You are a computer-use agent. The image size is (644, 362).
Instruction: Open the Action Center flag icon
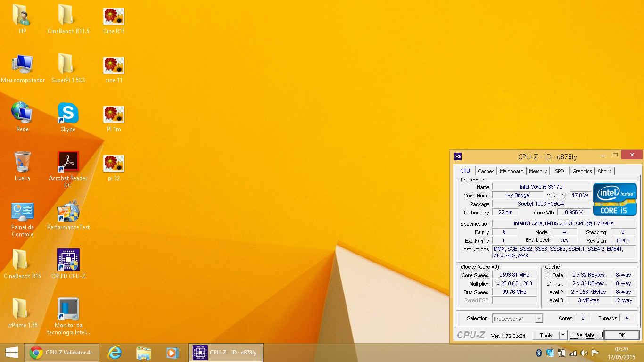tap(595, 353)
